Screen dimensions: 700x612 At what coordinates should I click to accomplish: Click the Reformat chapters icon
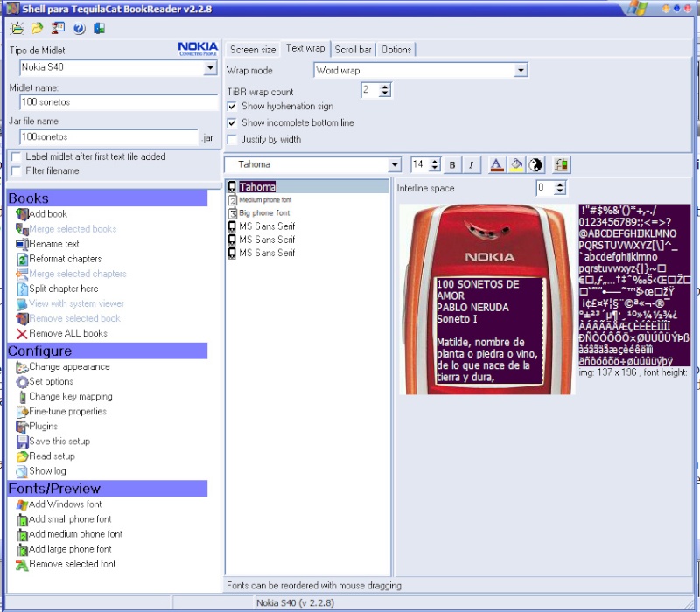coord(23,259)
